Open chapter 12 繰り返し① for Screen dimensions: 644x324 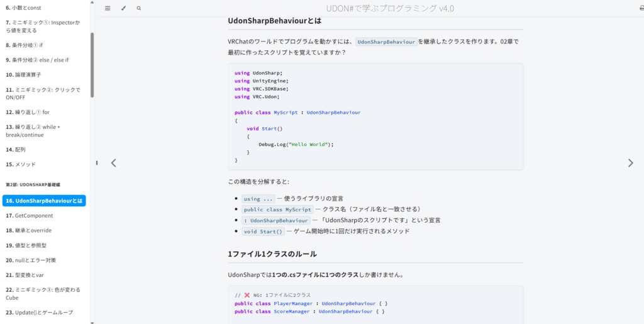pyautogui.click(x=28, y=112)
